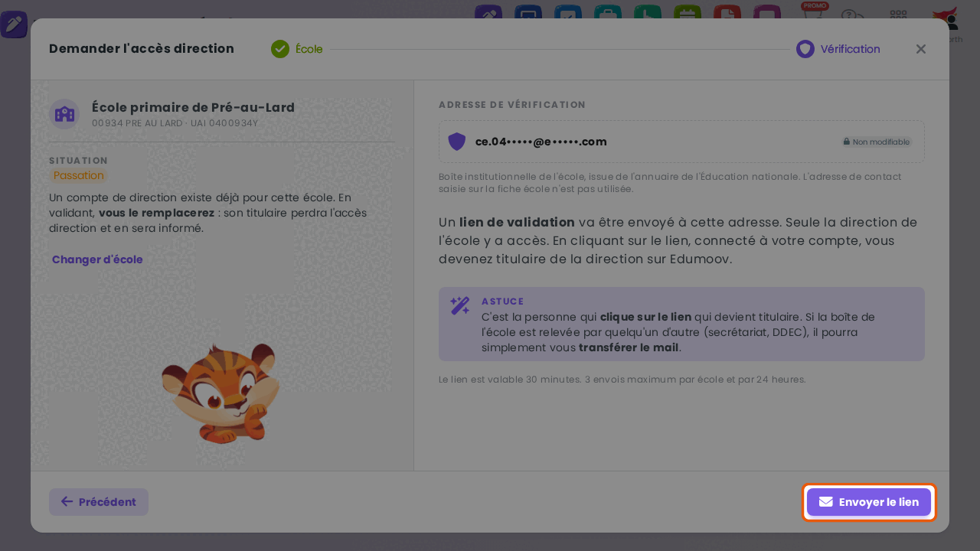980x551 pixels.
Task: Click the orange Passation status badge
Action: pos(79,175)
